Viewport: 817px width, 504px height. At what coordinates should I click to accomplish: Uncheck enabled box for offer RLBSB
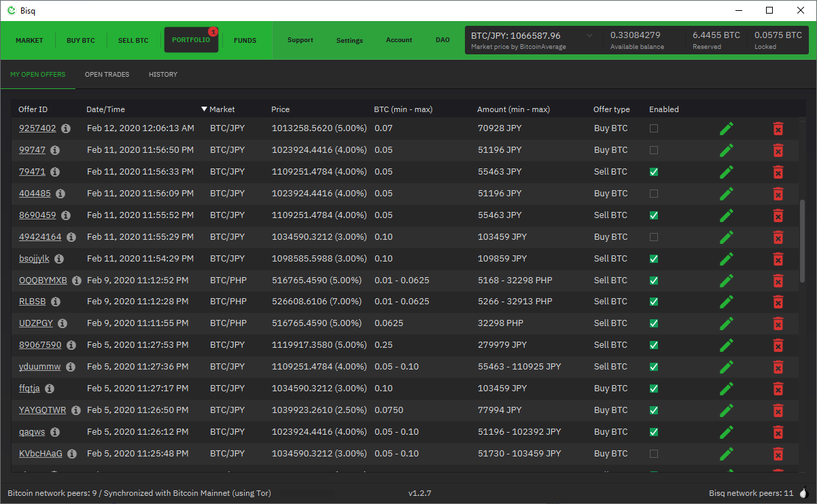(654, 302)
